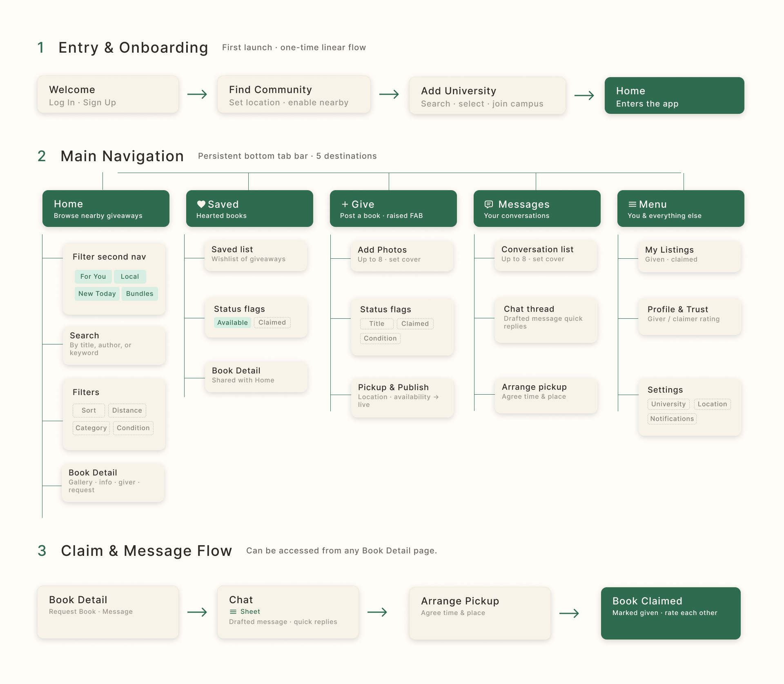This screenshot has height=684, width=784.
Task: Select the Bundles filter chip
Action: (140, 293)
